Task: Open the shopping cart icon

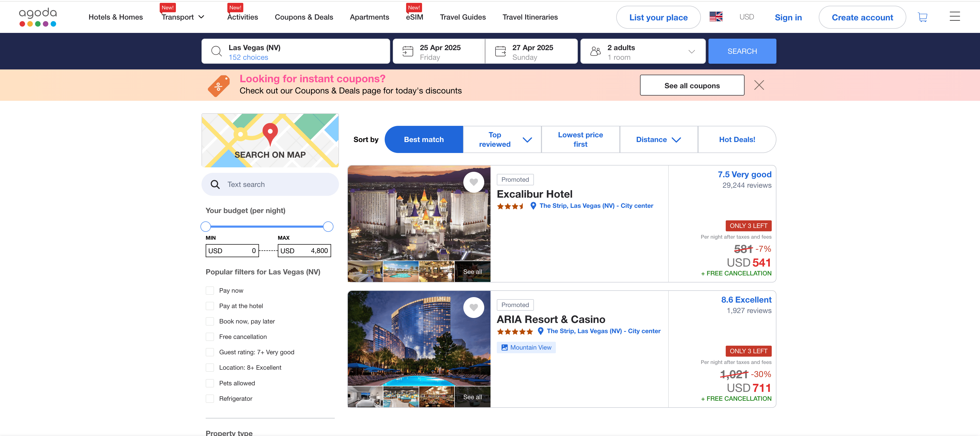Action: (923, 17)
